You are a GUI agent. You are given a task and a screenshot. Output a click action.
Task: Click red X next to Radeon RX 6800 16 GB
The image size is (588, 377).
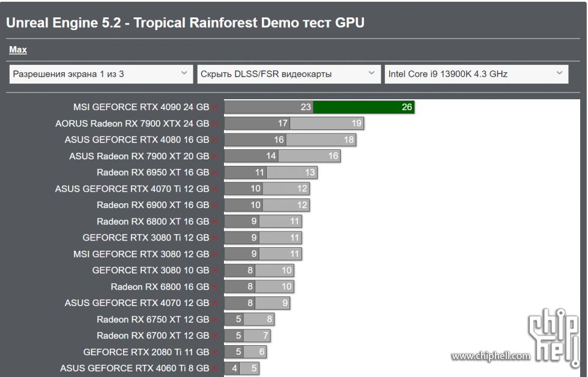click(215, 287)
